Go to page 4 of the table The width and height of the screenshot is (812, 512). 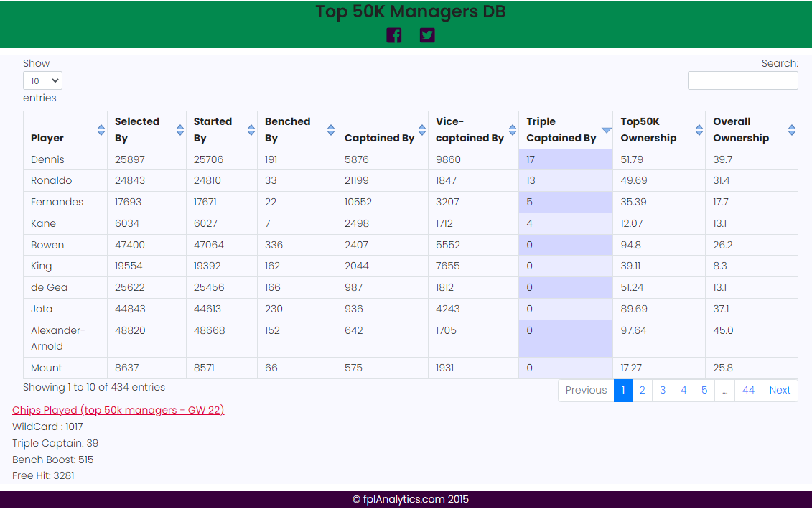[x=683, y=390]
